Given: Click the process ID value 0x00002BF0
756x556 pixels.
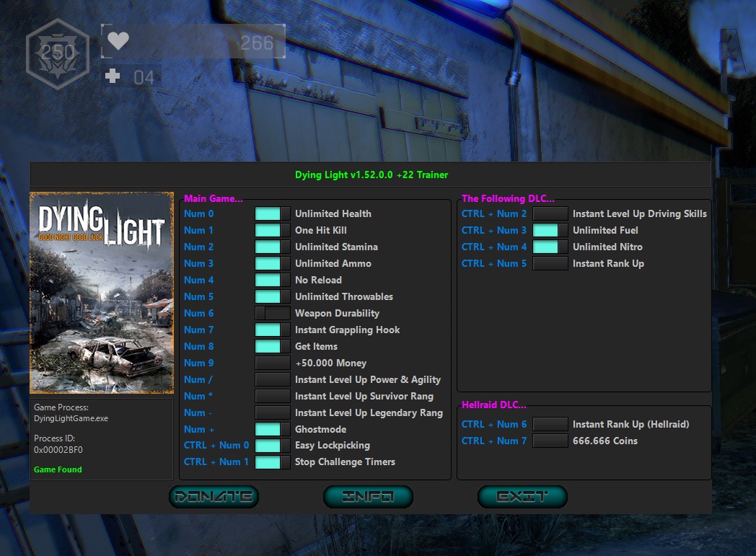Looking at the screenshot, I should pyautogui.click(x=58, y=450).
